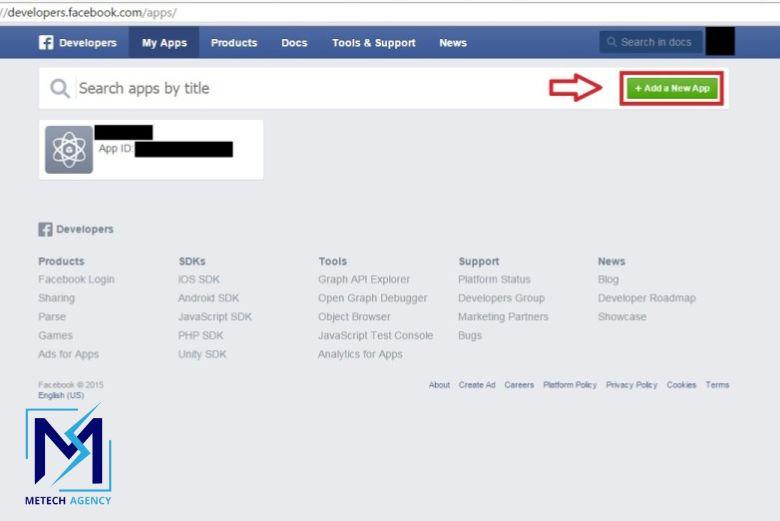Open the Marketing Partners link

(503, 316)
